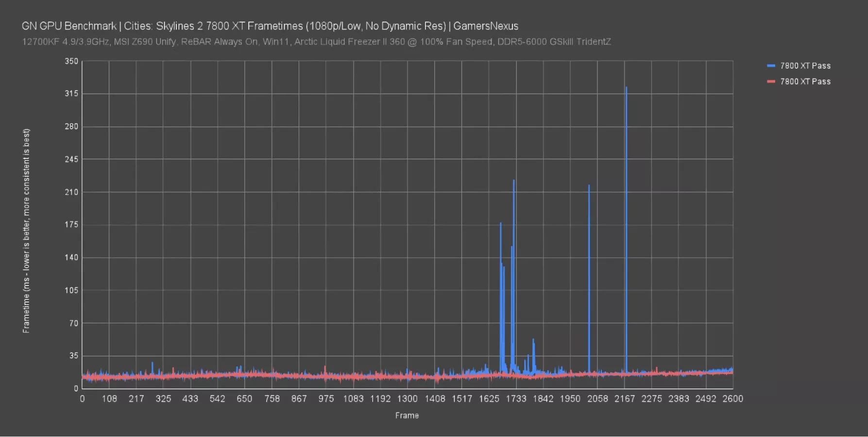
Task: Select the vertical 'Frametime' y-axis title
Action: (x=26, y=231)
